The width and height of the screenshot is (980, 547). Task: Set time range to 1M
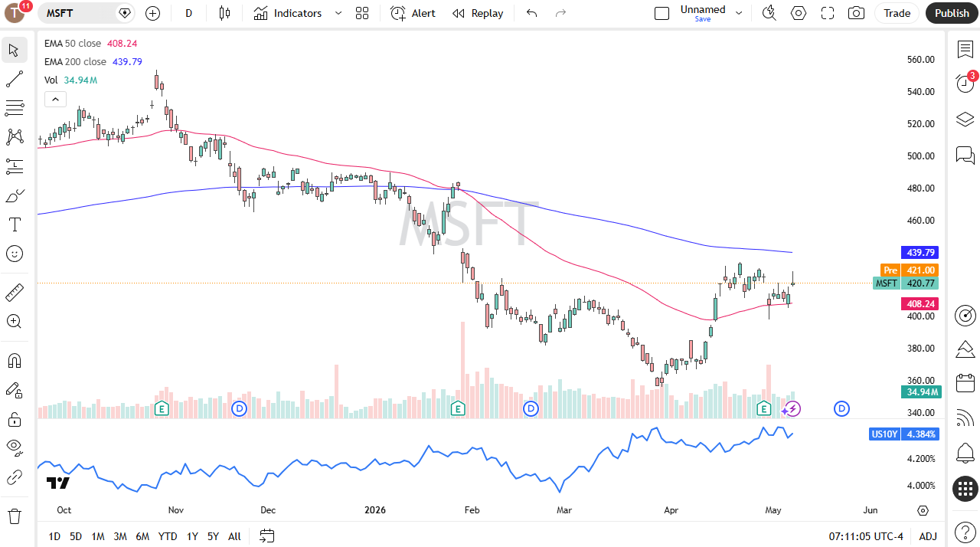click(98, 536)
